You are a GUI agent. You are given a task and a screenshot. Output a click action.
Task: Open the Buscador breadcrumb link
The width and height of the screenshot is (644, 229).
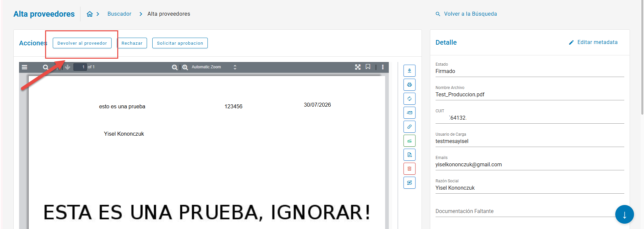point(119,14)
